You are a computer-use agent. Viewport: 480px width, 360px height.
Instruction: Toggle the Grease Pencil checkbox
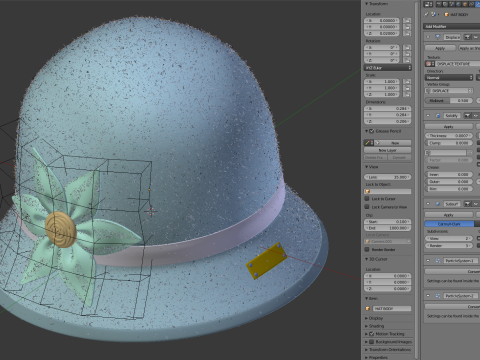(x=372, y=131)
